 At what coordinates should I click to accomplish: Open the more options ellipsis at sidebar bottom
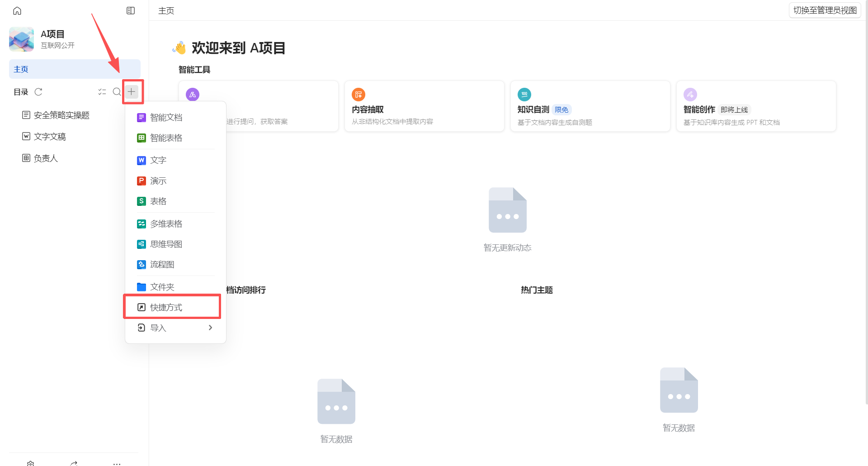pyautogui.click(x=117, y=464)
